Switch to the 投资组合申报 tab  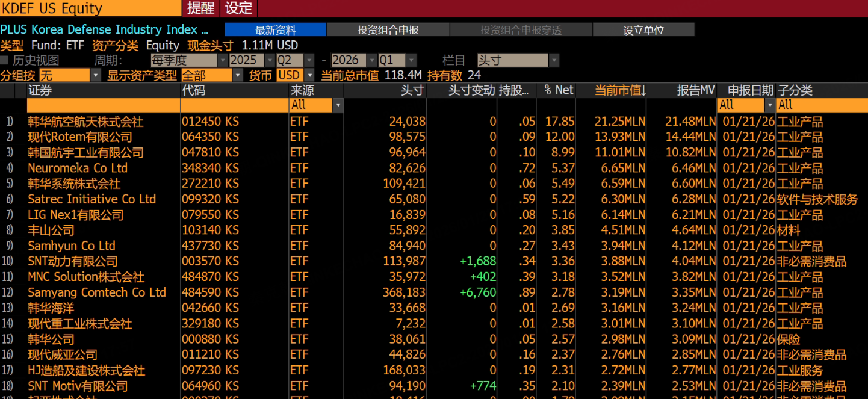[x=388, y=30]
